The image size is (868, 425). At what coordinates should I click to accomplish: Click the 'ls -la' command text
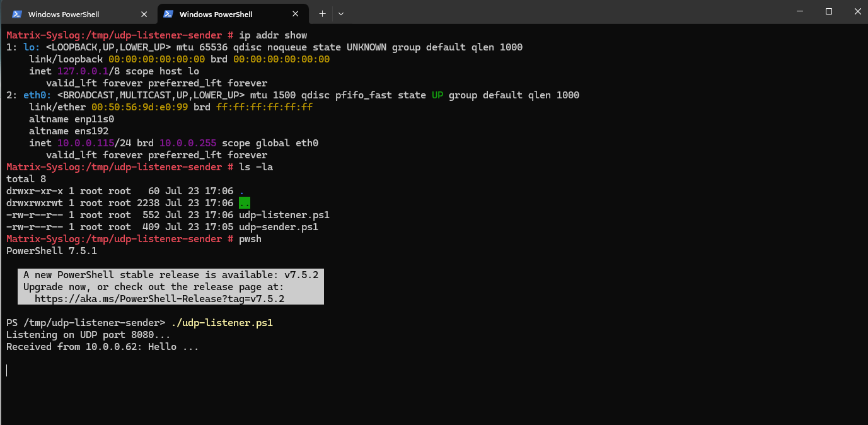tap(256, 167)
